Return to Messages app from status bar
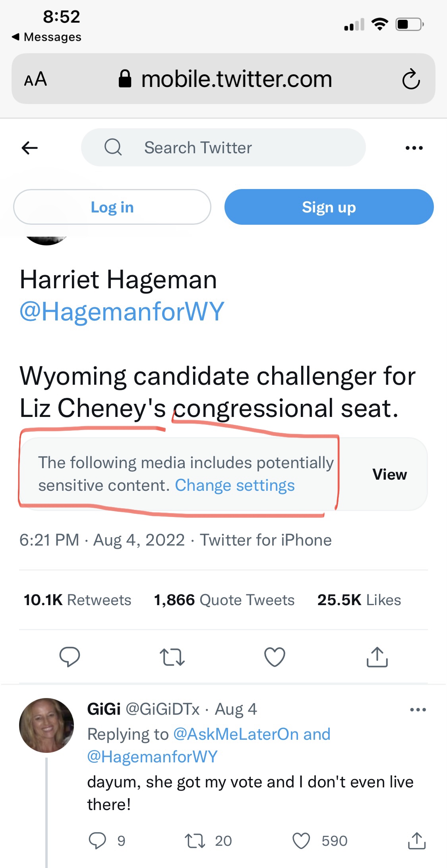Screen dimensions: 447x868 pos(46,37)
